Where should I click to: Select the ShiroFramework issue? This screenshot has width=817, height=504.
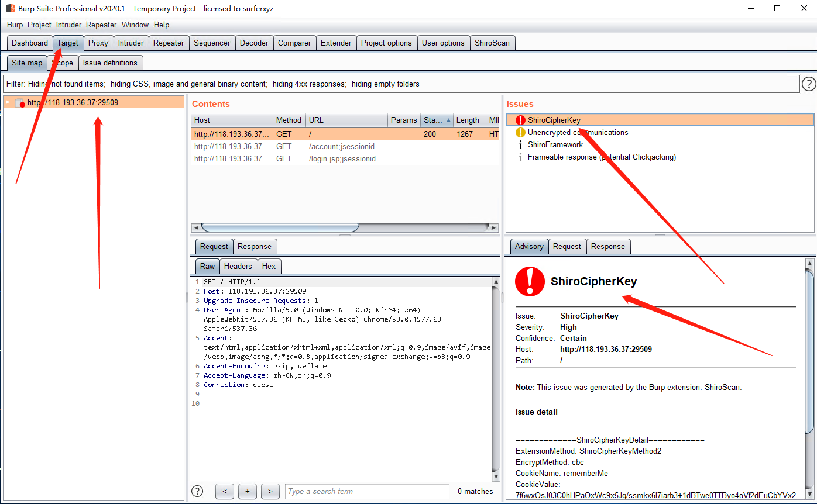click(660, 144)
